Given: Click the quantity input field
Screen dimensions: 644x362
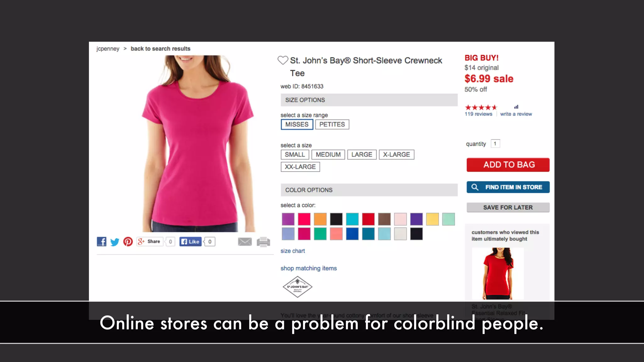Looking at the screenshot, I should (495, 144).
